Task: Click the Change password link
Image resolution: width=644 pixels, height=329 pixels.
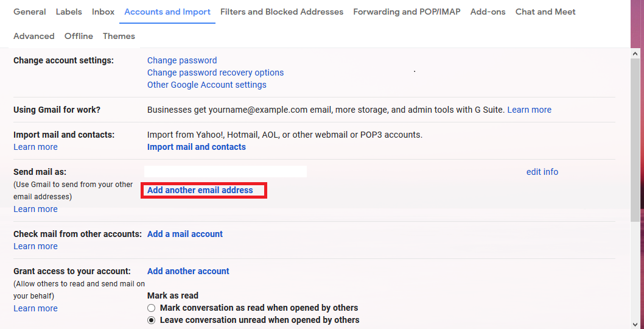Action: pyautogui.click(x=182, y=60)
